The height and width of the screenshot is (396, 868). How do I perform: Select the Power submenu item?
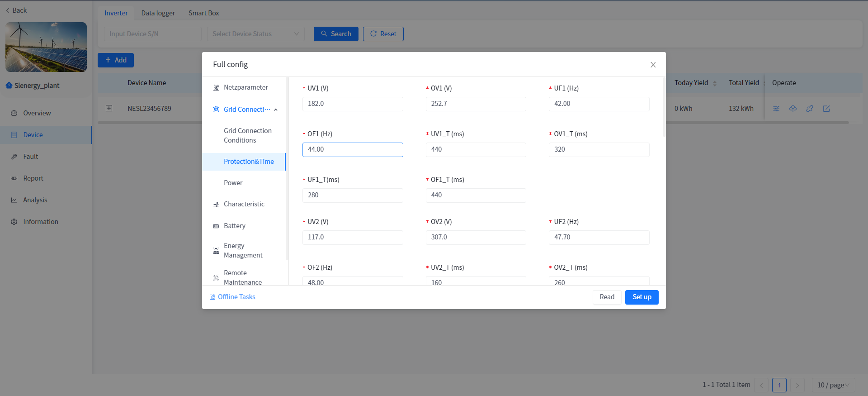click(x=233, y=183)
